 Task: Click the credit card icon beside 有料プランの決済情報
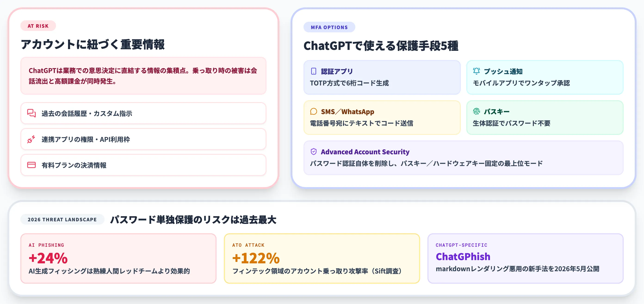(31, 165)
